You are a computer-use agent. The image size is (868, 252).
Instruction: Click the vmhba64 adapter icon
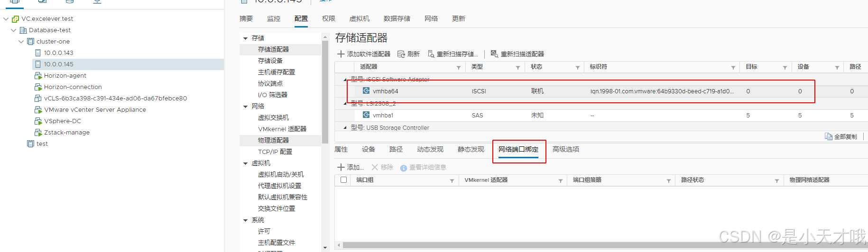[x=366, y=90]
